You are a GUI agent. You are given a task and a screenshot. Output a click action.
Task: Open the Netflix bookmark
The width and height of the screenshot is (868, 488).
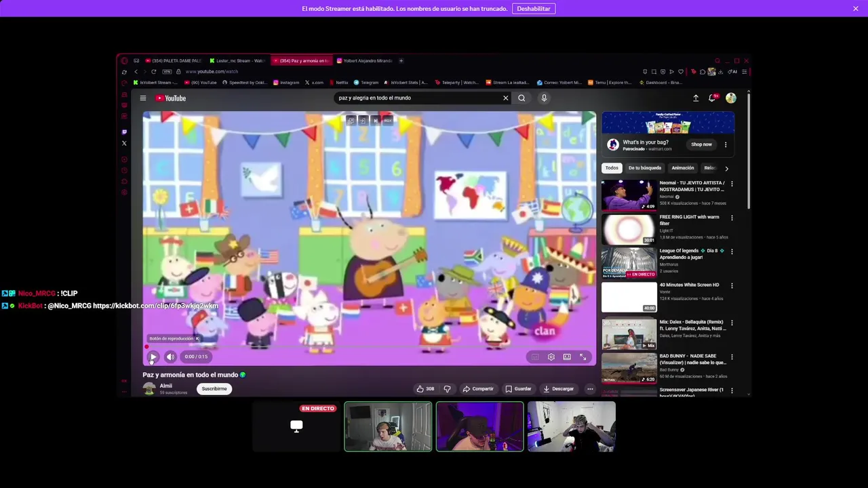339,83
